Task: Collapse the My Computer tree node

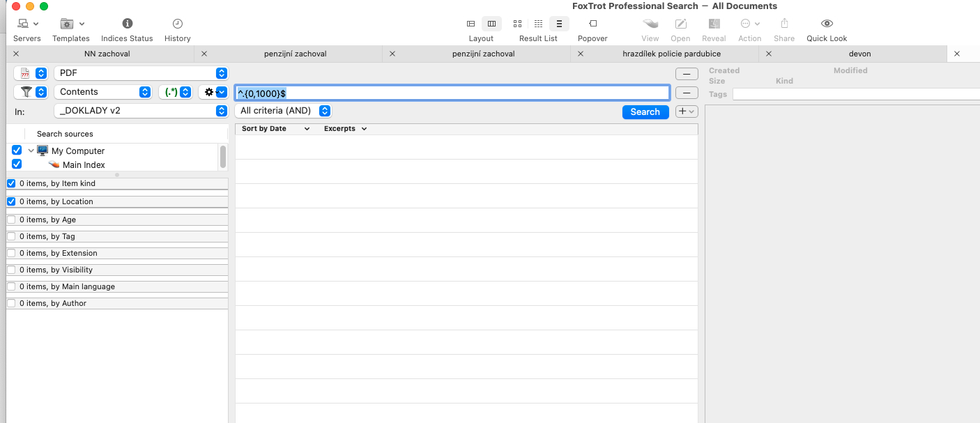Action: point(31,151)
